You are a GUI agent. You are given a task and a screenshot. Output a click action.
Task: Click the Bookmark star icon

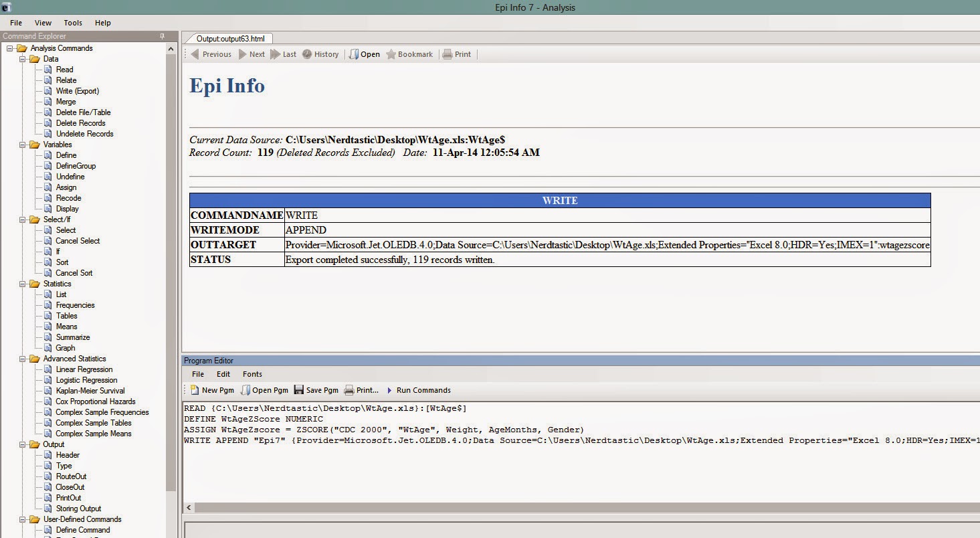click(x=391, y=54)
